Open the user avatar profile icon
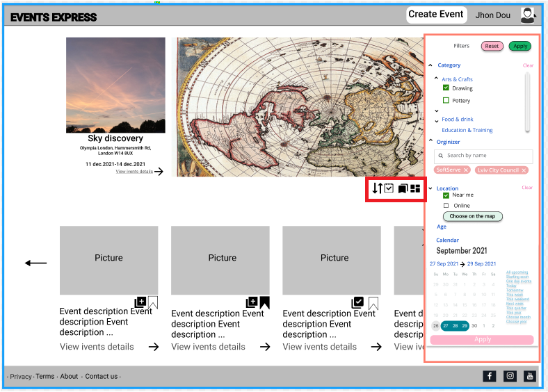Screen dimensions: 548x392 tap(528, 15)
